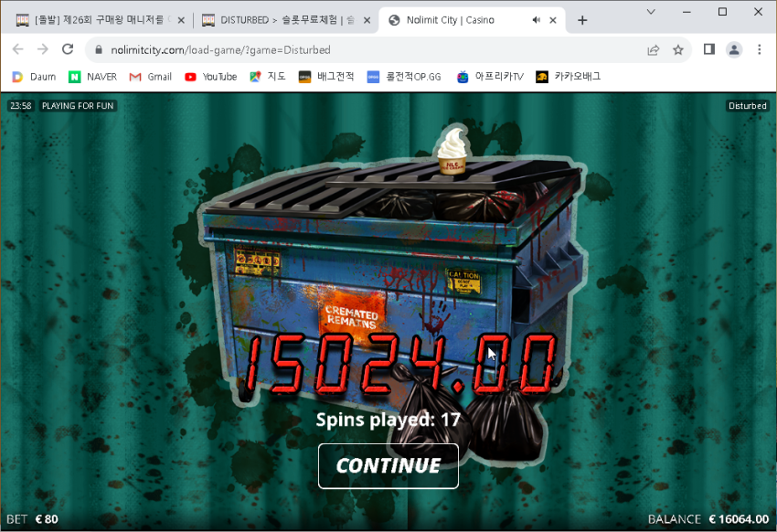Open the Chrome three-dot menu
This screenshot has height=532, width=777.
(759, 49)
